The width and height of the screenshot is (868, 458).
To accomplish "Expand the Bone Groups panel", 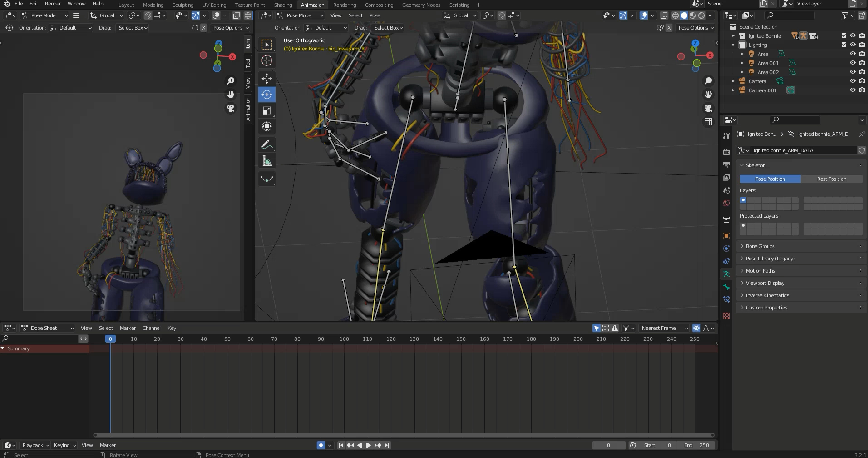I will (800, 246).
